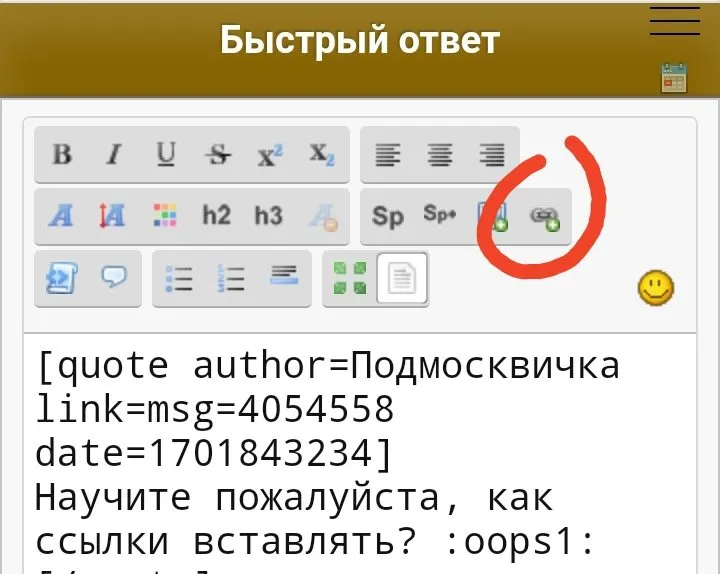Insert spoiler with Sp button

[388, 216]
